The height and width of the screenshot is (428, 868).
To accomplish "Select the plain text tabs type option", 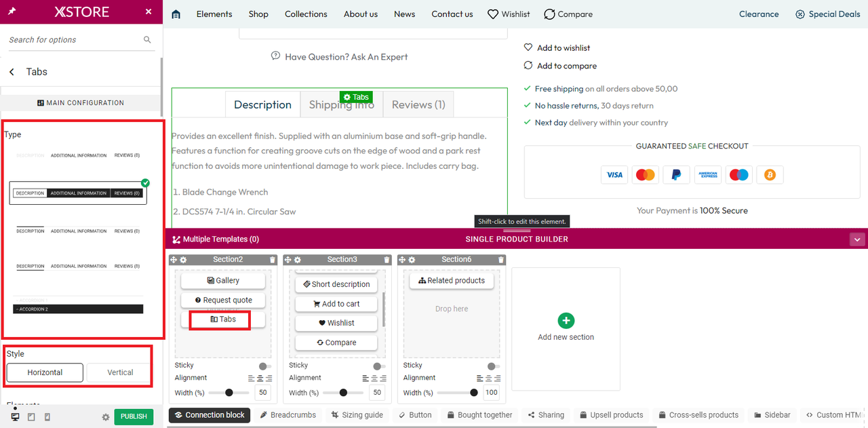I will click(x=78, y=155).
